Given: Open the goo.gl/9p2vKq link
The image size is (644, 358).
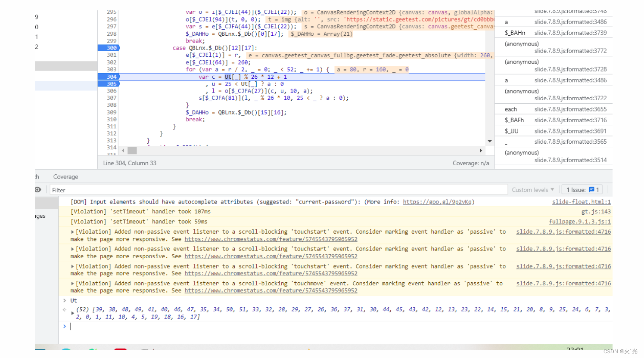Looking at the screenshot, I should pos(437,202).
